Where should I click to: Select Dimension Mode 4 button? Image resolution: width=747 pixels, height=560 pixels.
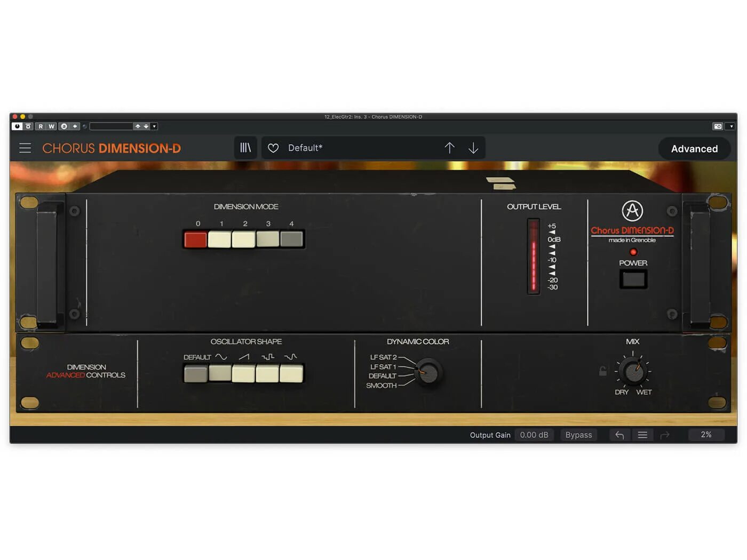291,239
